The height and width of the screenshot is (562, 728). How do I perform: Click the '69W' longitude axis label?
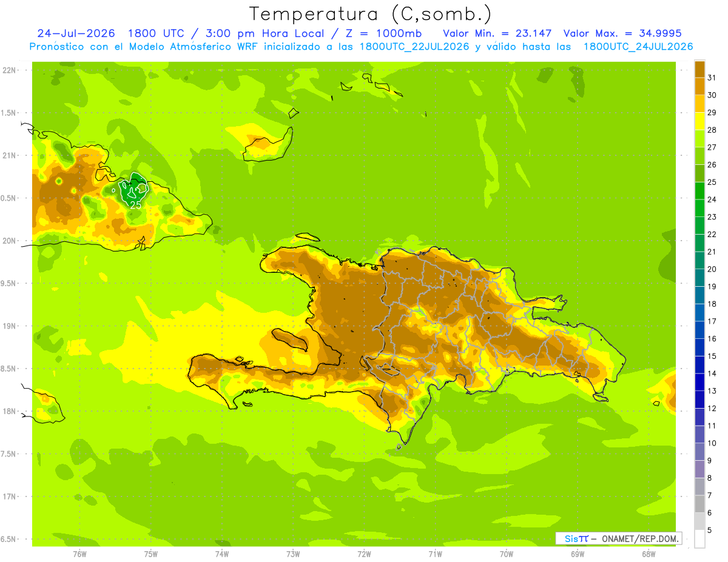(578, 554)
